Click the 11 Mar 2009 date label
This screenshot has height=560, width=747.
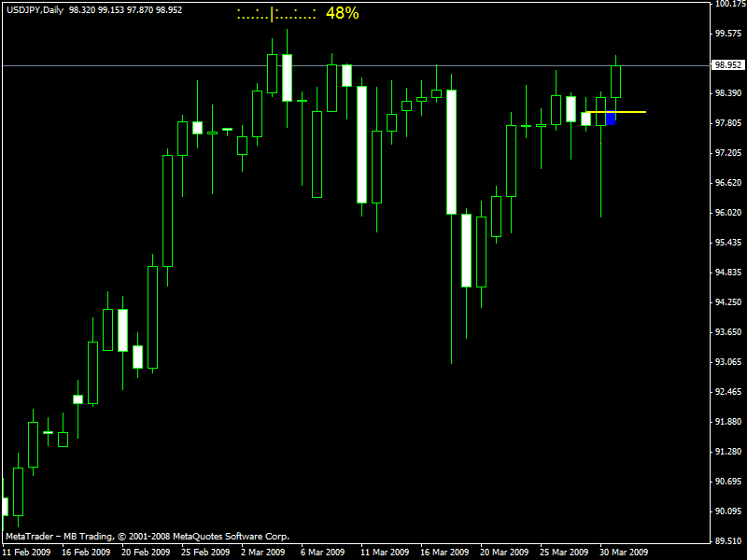(x=385, y=553)
